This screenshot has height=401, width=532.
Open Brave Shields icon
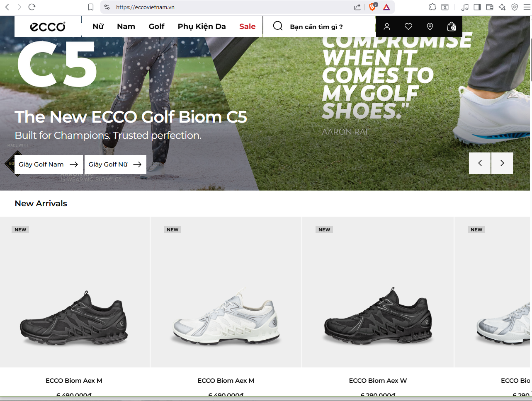coord(372,7)
